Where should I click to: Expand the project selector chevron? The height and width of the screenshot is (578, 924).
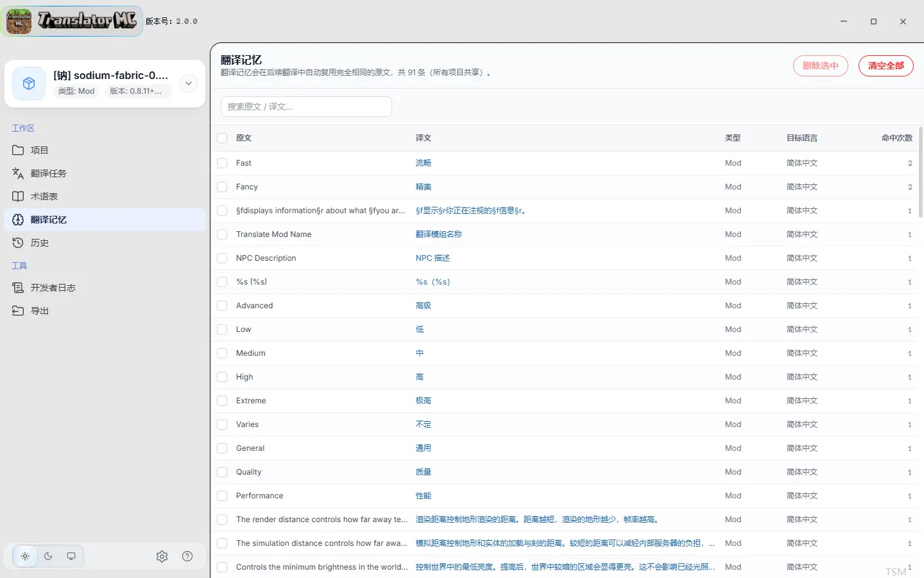[188, 83]
